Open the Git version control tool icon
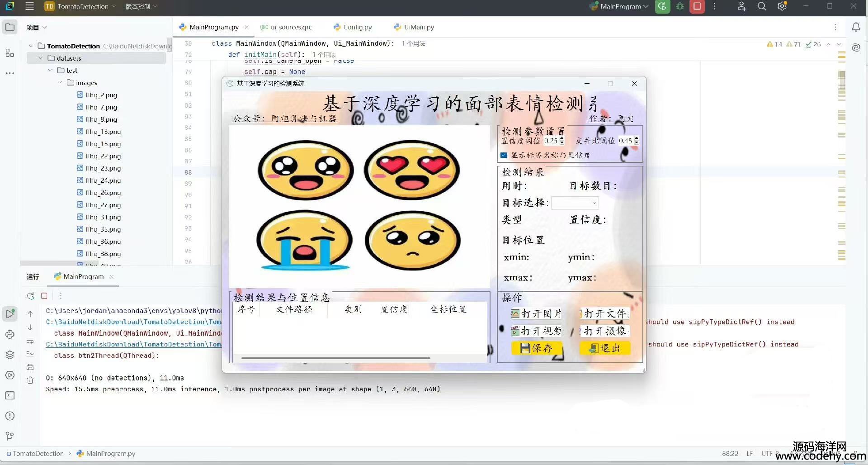Image resolution: width=868 pixels, height=465 pixels. pyautogui.click(x=9, y=436)
